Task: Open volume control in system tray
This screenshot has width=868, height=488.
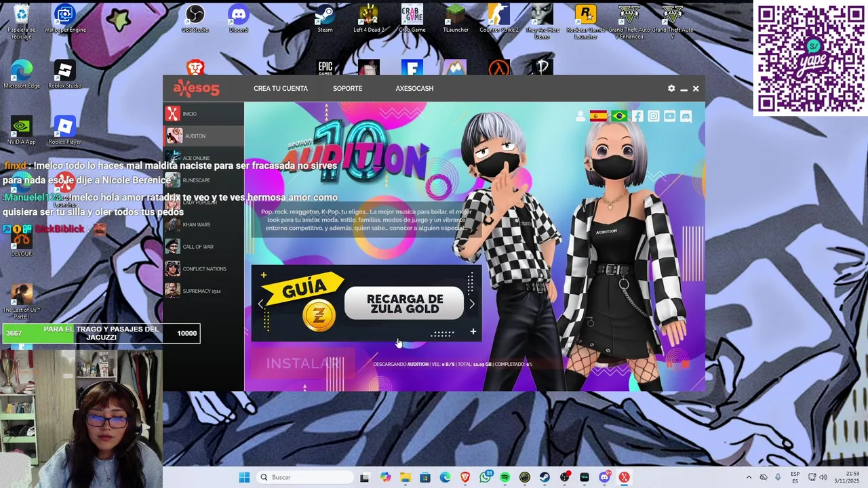Action: click(x=823, y=477)
